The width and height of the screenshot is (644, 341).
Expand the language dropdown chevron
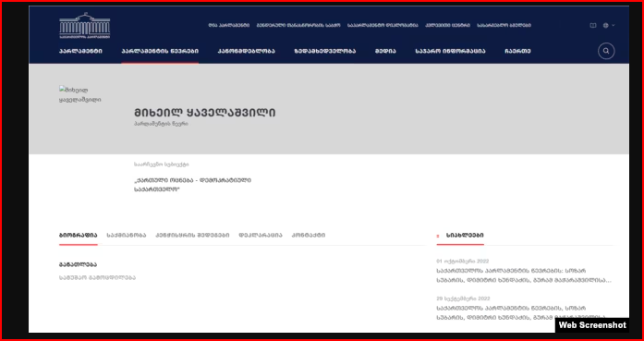coord(614,26)
